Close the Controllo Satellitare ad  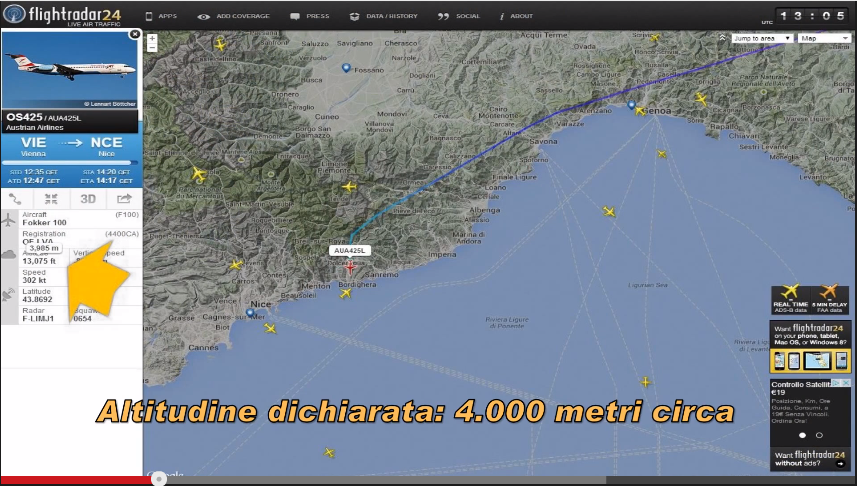coord(846,383)
